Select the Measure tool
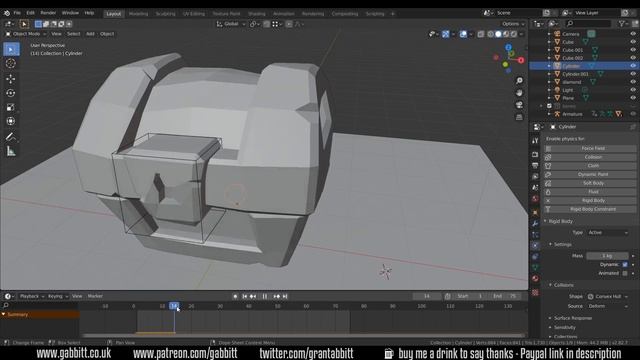The image size is (640, 360). coord(11,152)
